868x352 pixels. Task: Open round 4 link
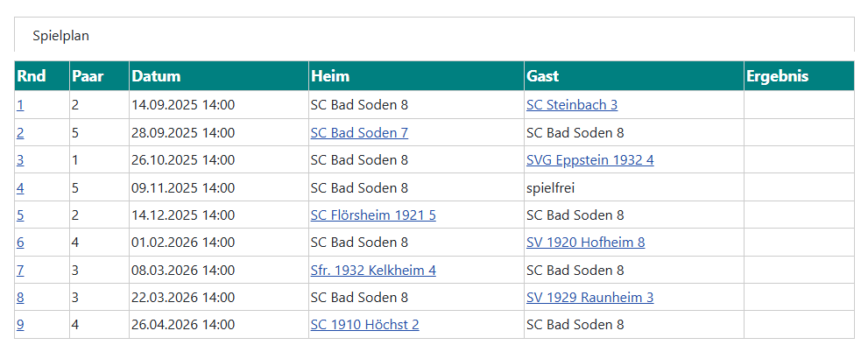tap(20, 187)
